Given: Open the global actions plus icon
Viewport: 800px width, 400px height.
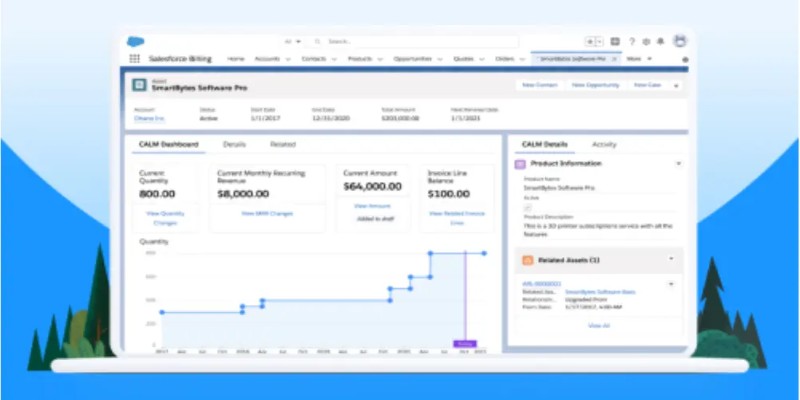Looking at the screenshot, I should tap(590, 42).
